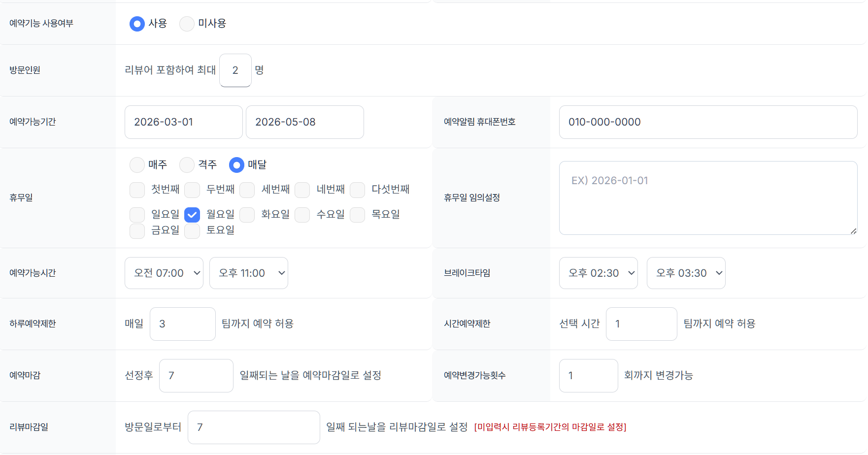The width and height of the screenshot is (868, 455).
Task: Select the 매주 holiday frequency option
Action: [137, 165]
